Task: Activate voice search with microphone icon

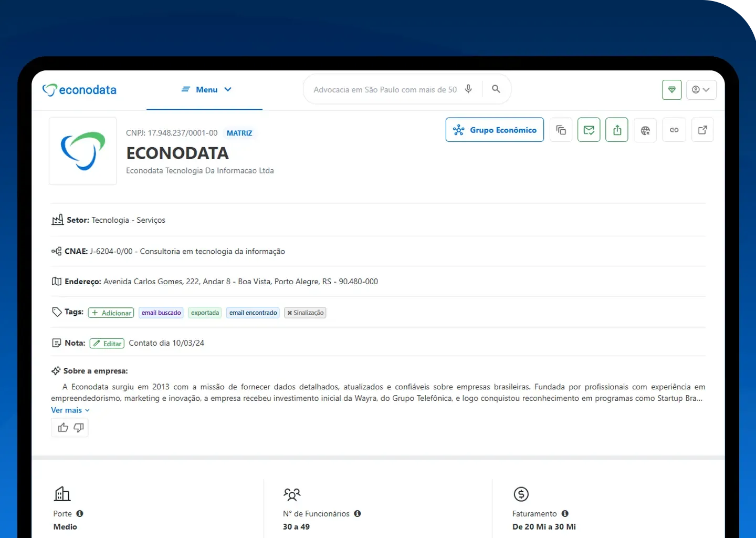Action: [x=468, y=89]
